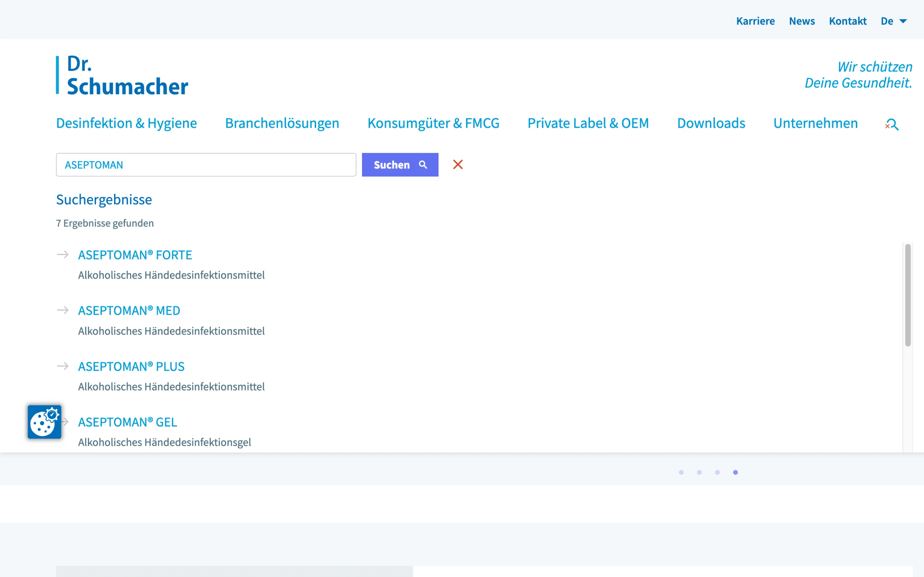Open the Kontakt link
The image size is (924, 577).
pyautogui.click(x=848, y=21)
